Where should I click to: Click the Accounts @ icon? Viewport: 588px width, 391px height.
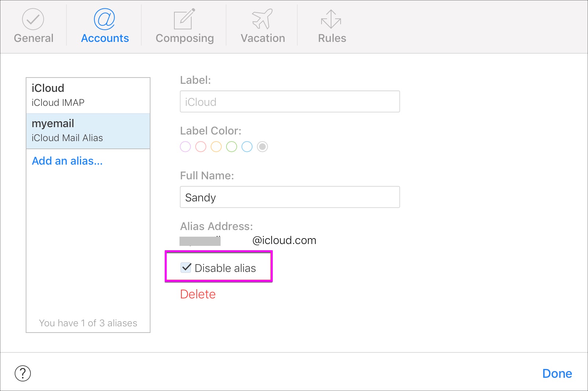point(105,19)
